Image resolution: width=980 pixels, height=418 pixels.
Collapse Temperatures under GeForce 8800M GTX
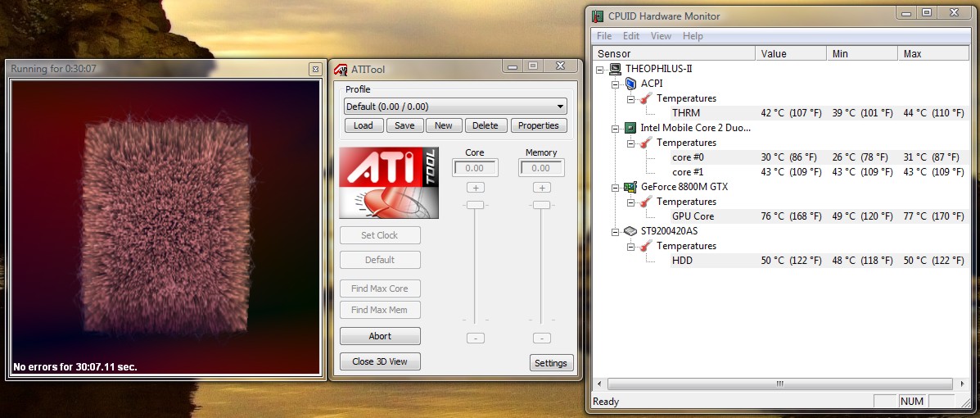click(x=631, y=202)
